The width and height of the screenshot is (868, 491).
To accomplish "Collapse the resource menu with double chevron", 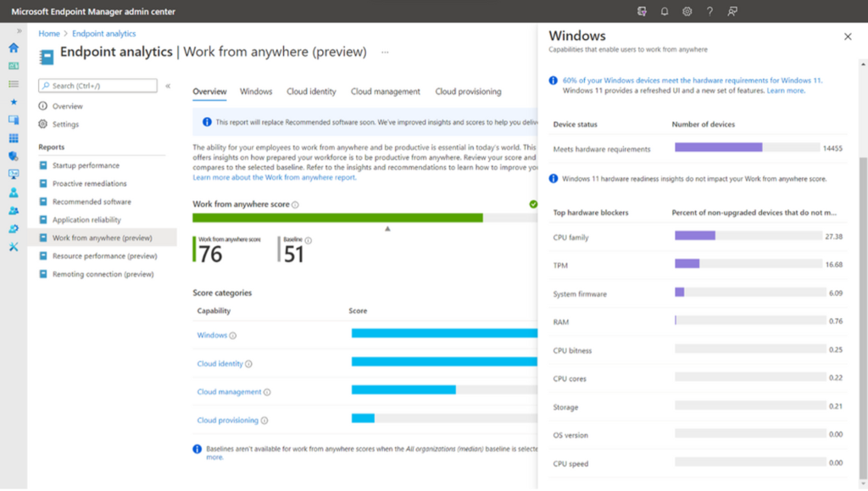I will click(x=168, y=86).
